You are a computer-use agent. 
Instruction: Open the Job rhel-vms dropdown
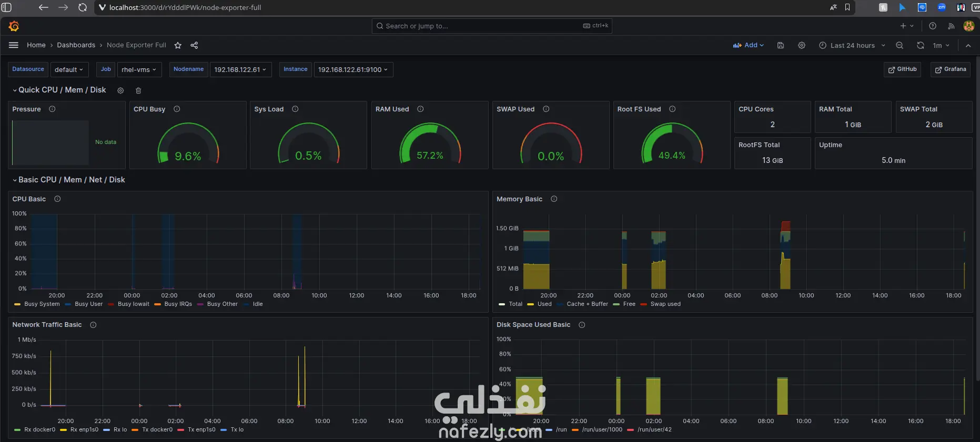(139, 69)
